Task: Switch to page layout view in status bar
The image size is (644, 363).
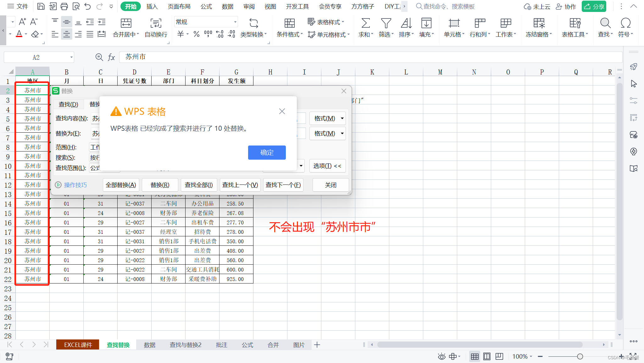Action: pyautogui.click(x=487, y=356)
